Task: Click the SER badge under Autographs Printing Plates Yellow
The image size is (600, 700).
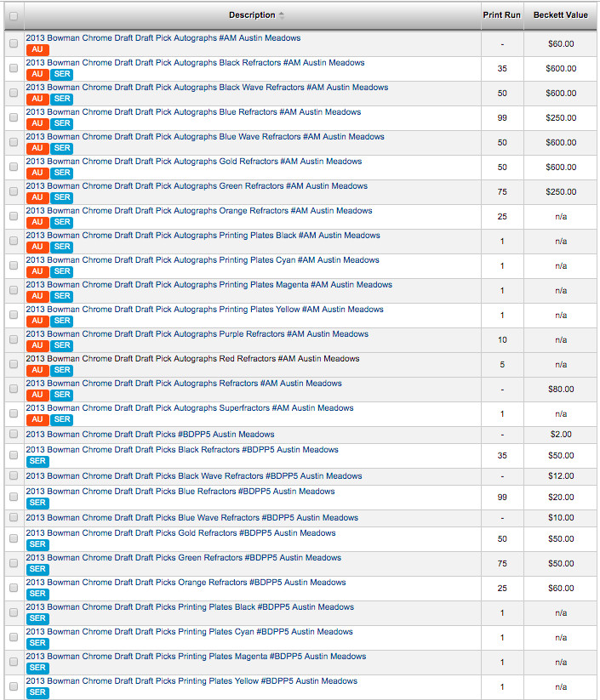Action: point(61,321)
